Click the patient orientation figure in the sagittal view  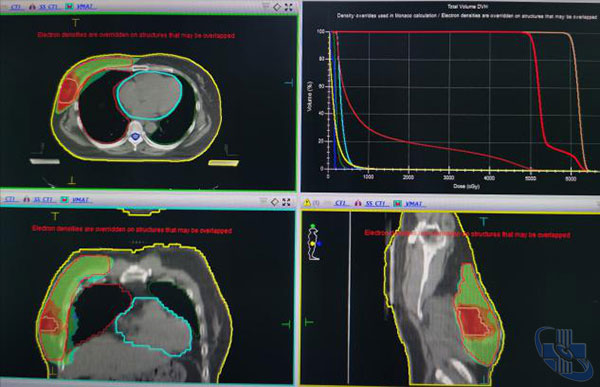click(315, 242)
